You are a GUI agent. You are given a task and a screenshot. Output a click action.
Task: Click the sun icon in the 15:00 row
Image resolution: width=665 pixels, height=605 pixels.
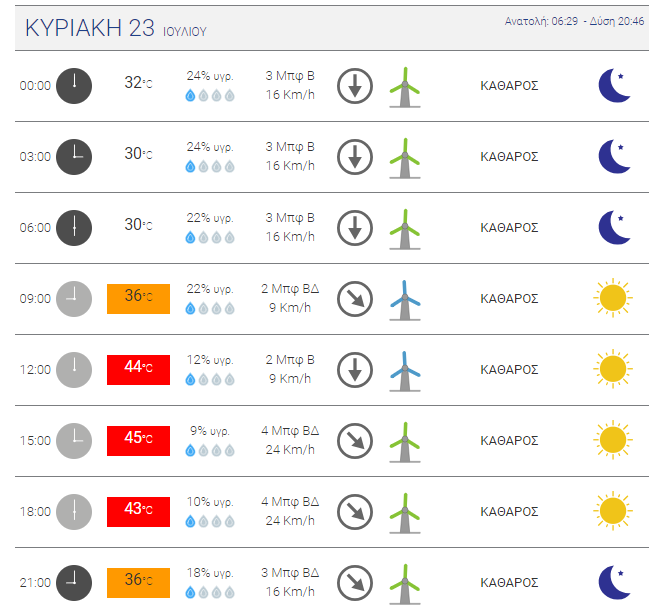coord(612,440)
